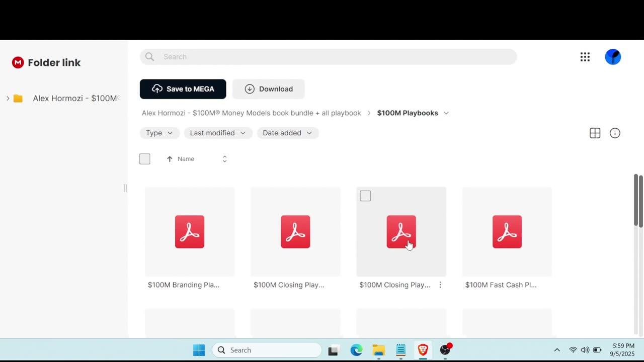
Task: Click the Save to MEGA button
Action: [x=183, y=89]
